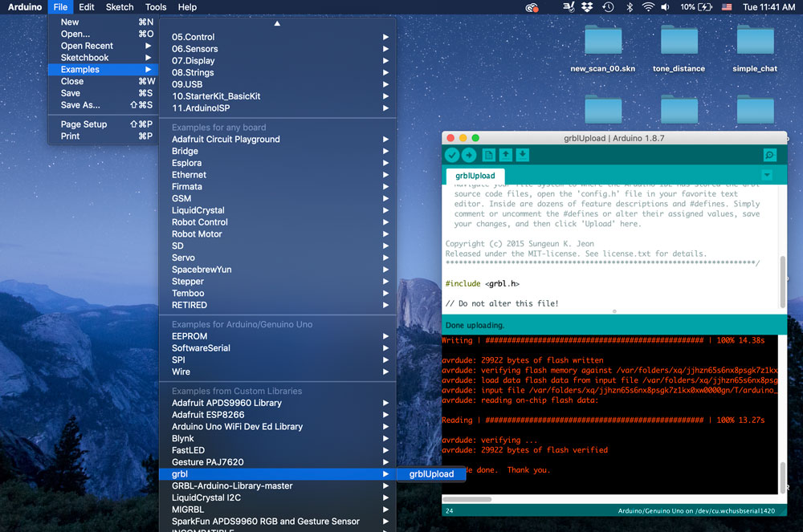Image resolution: width=803 pixels, height=532 pixels.
Task: Click the console output vertical scrollbar
Action: coord(782,477)
